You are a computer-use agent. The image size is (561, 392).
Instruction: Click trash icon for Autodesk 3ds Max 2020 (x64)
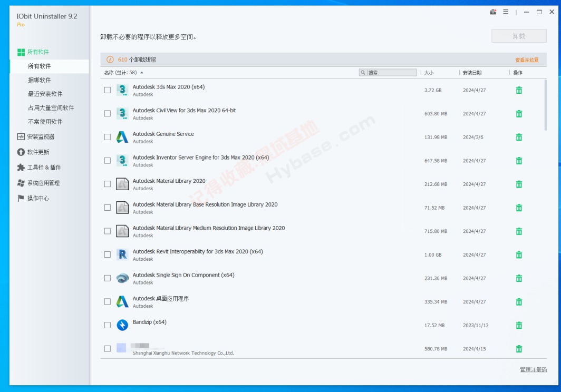[x=519, y=90]
